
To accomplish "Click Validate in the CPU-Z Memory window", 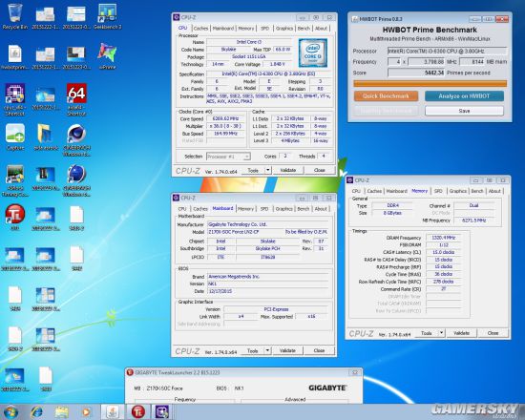I will pyautogui.click(x=461, y=333).
